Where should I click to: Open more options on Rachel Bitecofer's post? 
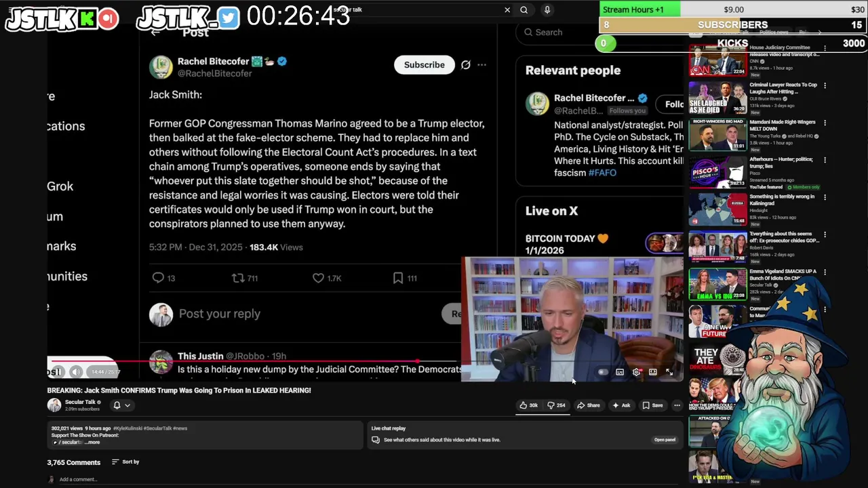(481, 65)
